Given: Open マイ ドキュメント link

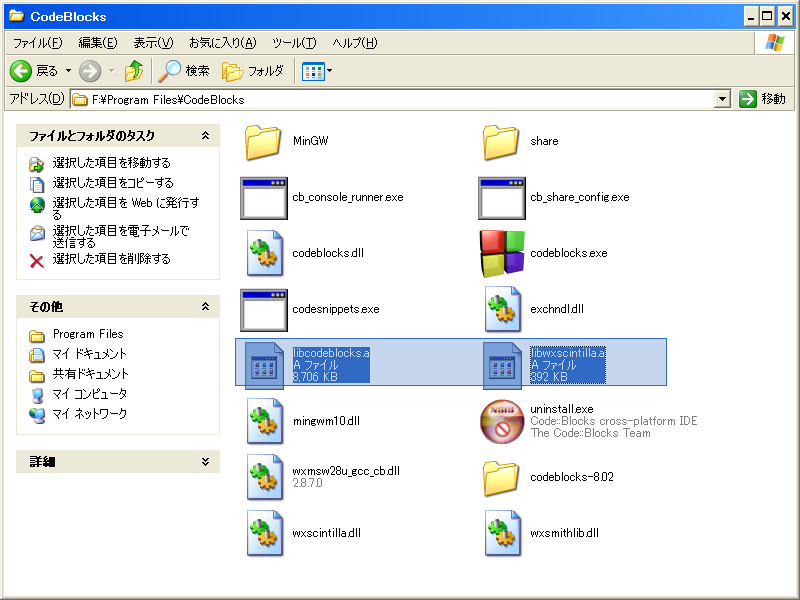Looking at the screenshot, I should point(89,354).
